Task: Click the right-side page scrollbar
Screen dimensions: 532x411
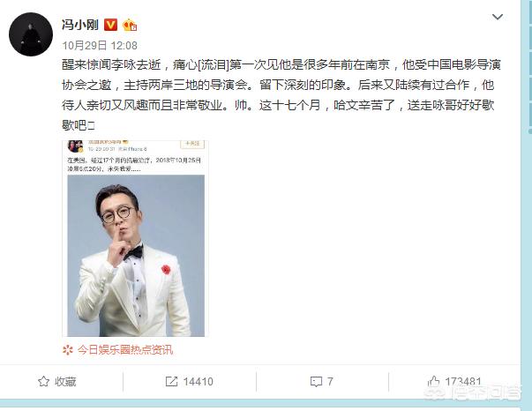Action: [529, 66]
